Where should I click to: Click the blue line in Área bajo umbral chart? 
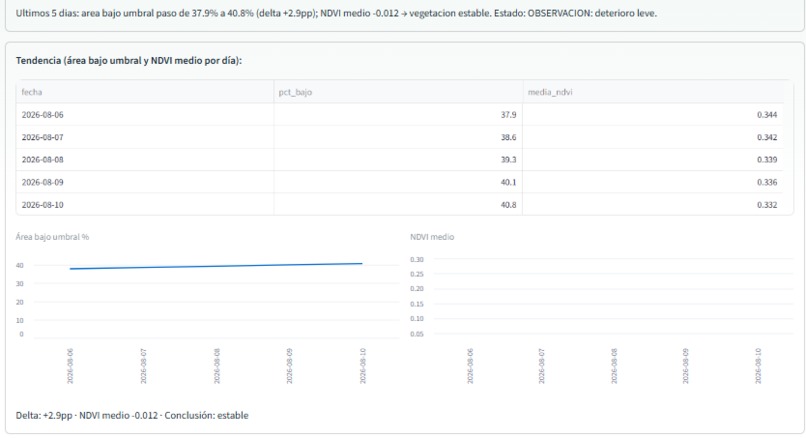pyautogui.click(x=216, y=266)
